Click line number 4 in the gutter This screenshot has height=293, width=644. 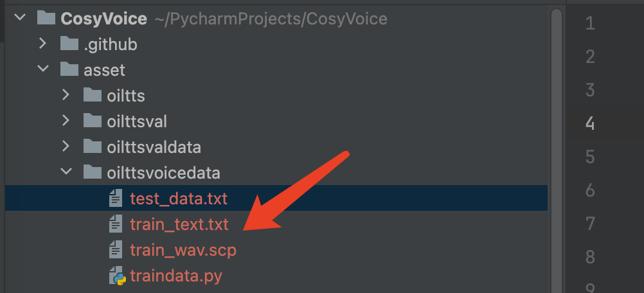click(590, 123)
